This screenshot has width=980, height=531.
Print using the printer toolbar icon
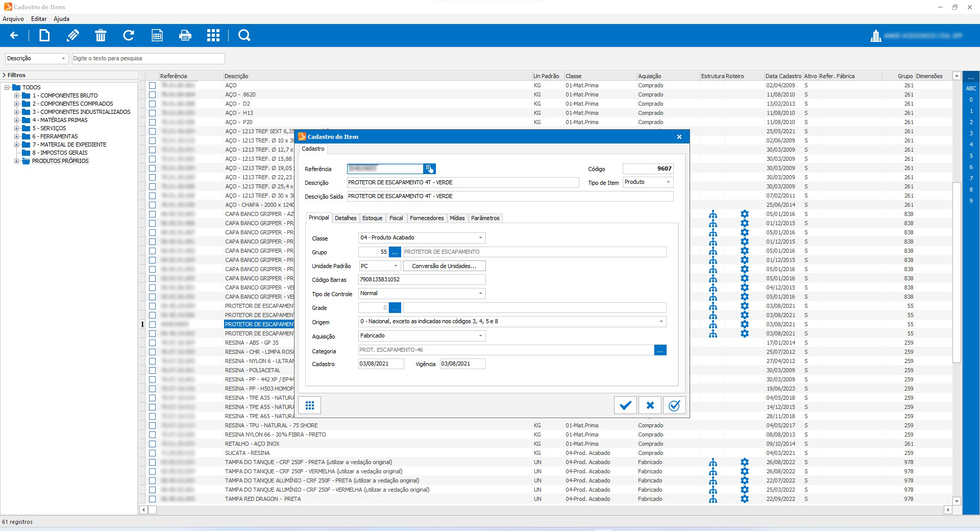(185, 35)
